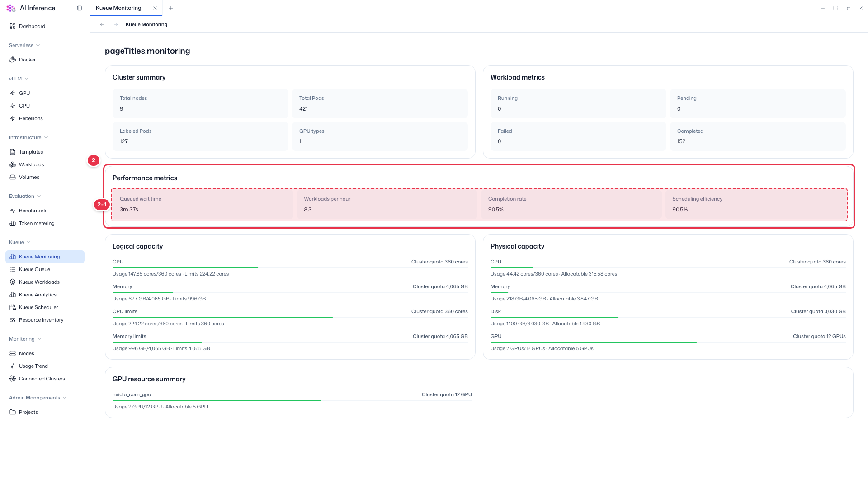This screenshot has width=868, height=488.
Task: Go forward with the right arrow
Action: [116, 24]
